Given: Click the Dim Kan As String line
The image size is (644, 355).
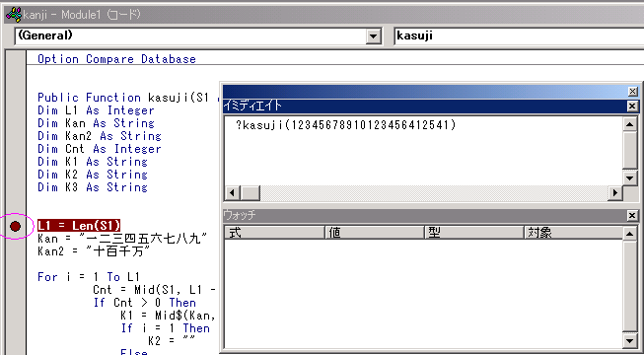Looking at the screenshot, I should [96, 123].
